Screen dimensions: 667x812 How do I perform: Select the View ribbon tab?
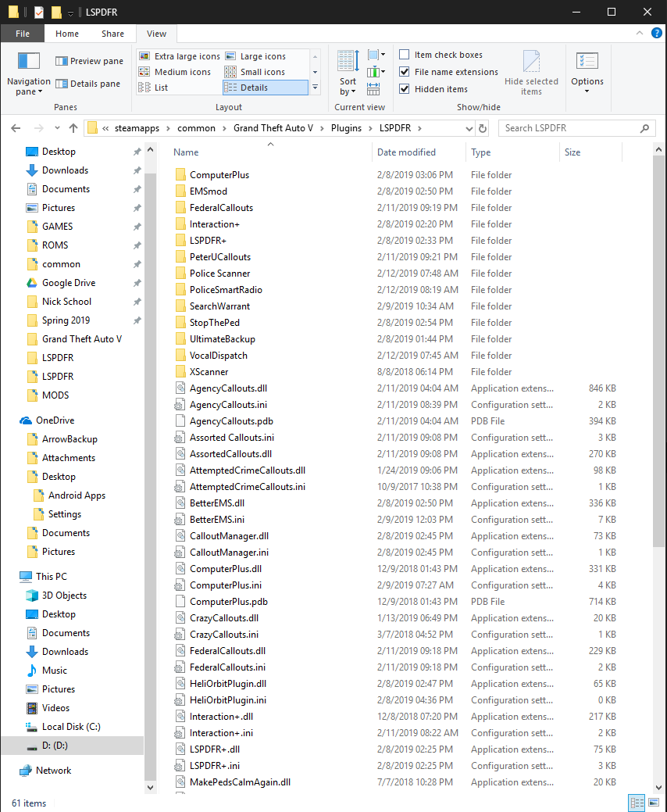coord(156,34)
